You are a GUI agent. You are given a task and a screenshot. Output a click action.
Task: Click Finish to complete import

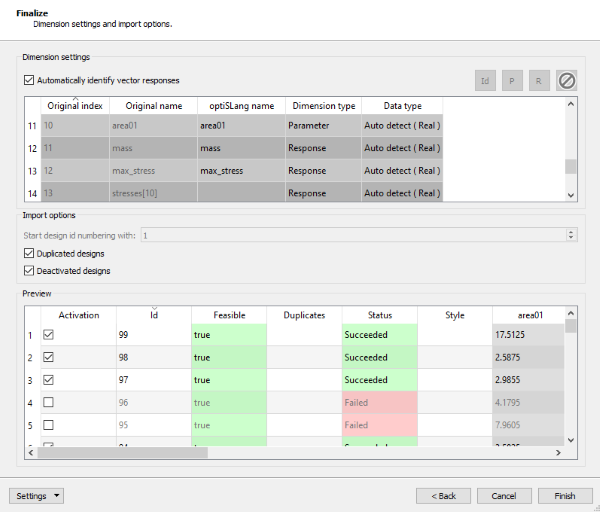pyautogui.click(x=565, y=496)
